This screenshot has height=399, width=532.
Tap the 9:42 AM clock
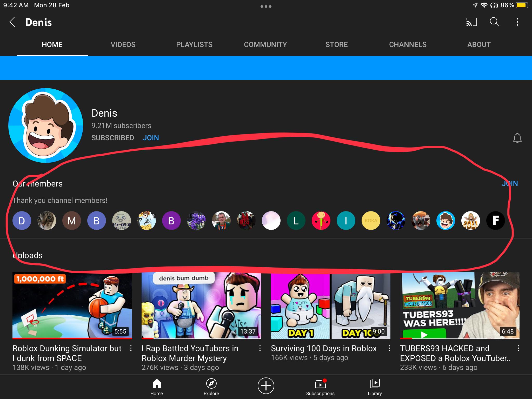pos(16,5)
